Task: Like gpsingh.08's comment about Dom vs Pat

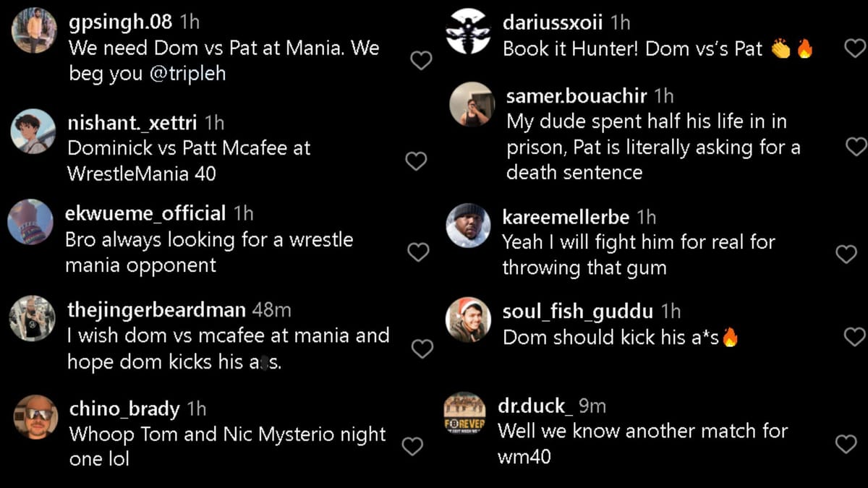Action: pyautogui.click(x=420, y=61)
